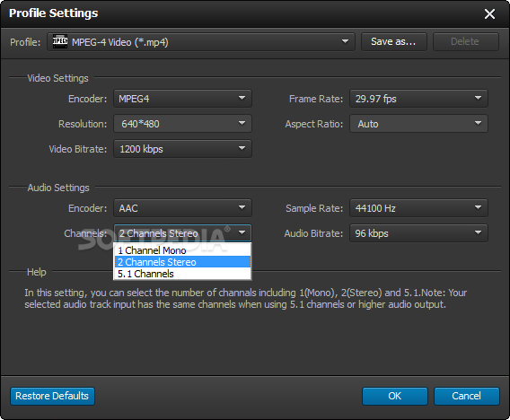Select 1 Channel Mono option

click(x=182, y=250)
